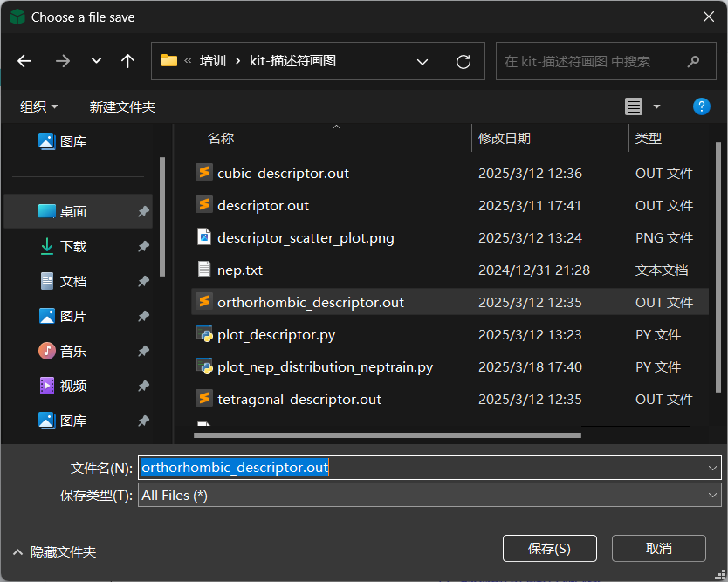Go forward with the right arrow

[62, 61]
